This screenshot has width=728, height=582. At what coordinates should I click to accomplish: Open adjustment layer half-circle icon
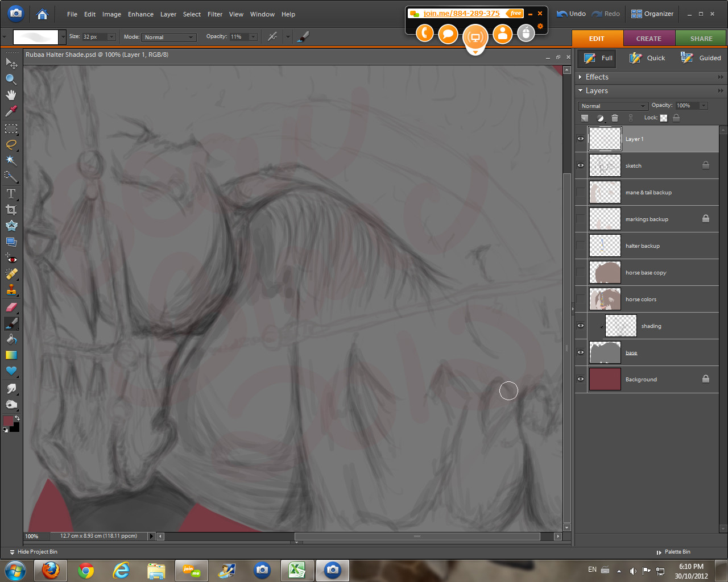click(x=600, y=118)
